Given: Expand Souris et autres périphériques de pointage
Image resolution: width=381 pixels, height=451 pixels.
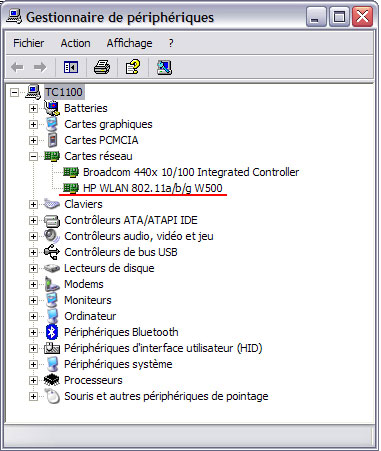Looking at the screenshot, I should 33,396.
